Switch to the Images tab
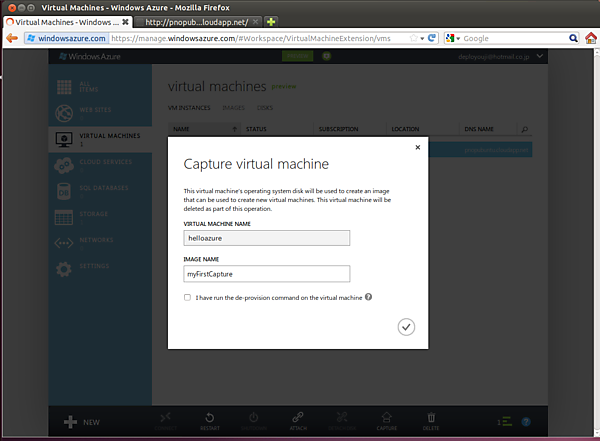The height and width of the screenshot is (441, 600). coord(235,107)
